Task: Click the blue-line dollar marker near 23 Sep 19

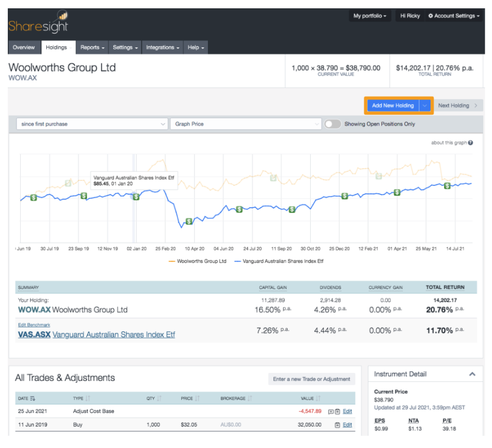Action: (84, 196)
